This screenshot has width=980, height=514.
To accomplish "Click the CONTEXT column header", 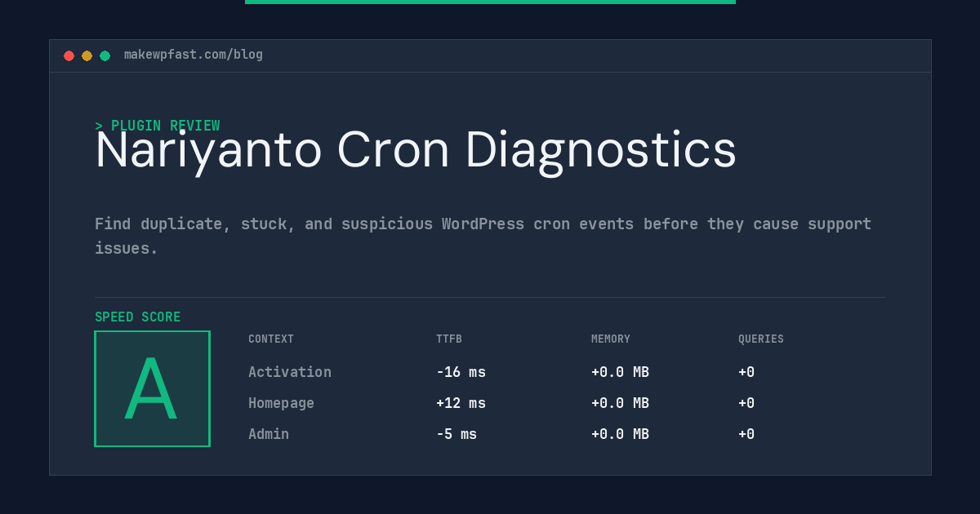I will 271,339.
